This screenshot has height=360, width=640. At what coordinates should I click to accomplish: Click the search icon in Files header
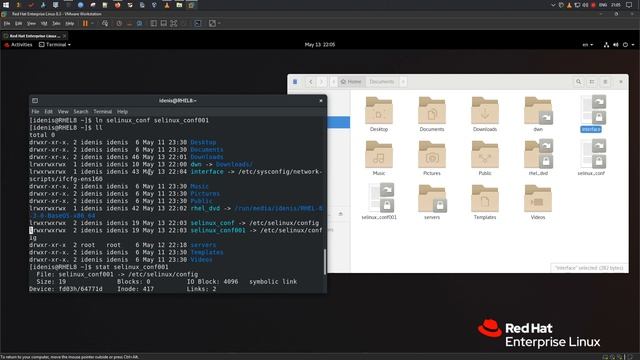coord(578,82)
